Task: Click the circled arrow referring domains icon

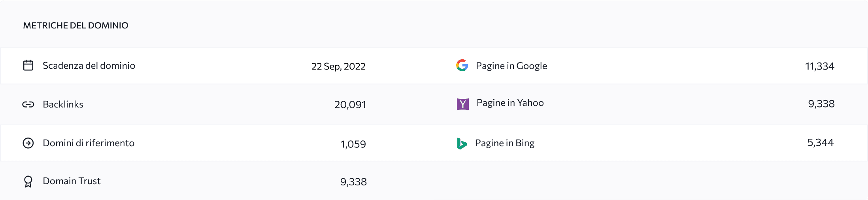Action: pos(28,143)
